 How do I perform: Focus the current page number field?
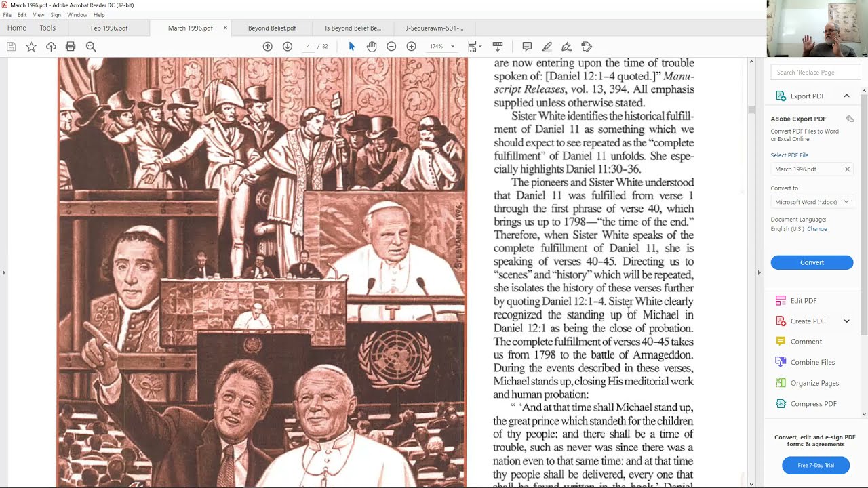(x=308, y=47)
